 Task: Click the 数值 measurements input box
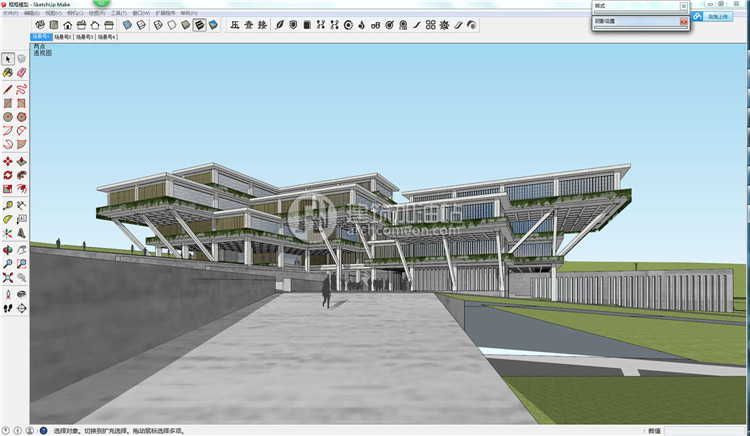coord(704,431)
